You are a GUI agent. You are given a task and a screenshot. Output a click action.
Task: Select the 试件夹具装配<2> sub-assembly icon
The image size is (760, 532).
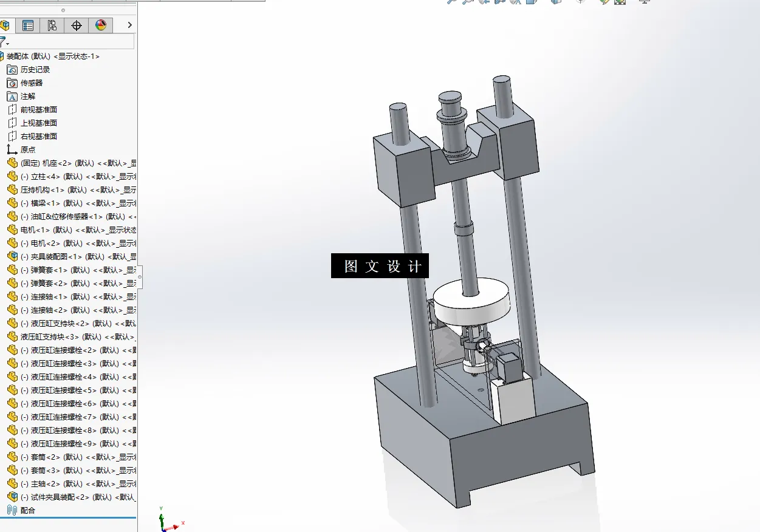tap(12, 497)
